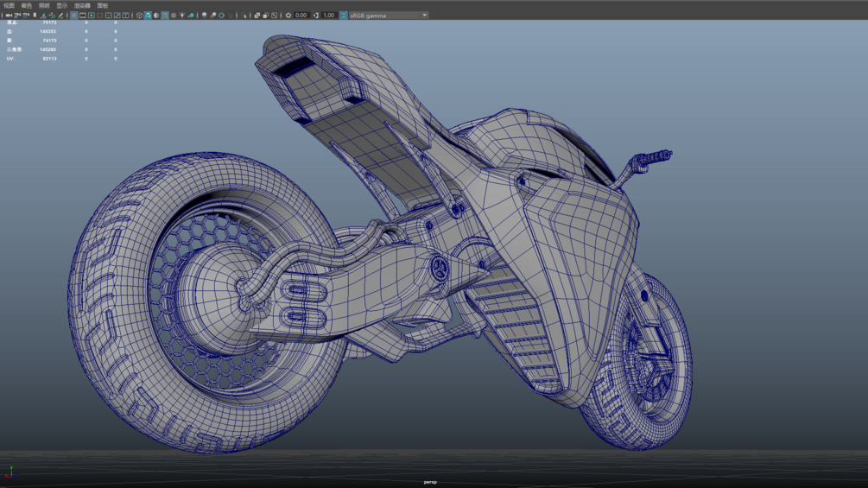
Task: Click the Wireframe display cube icon
Action: point(139,16)
